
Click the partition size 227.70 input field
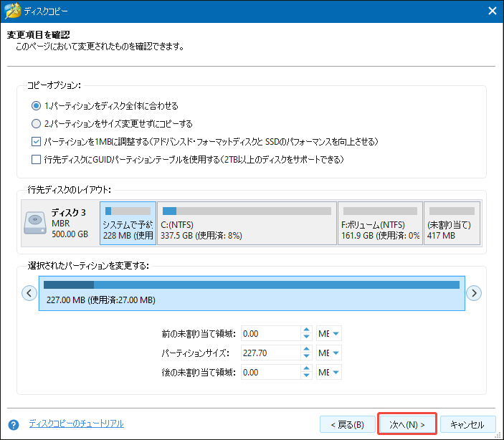tap(271, 353)
